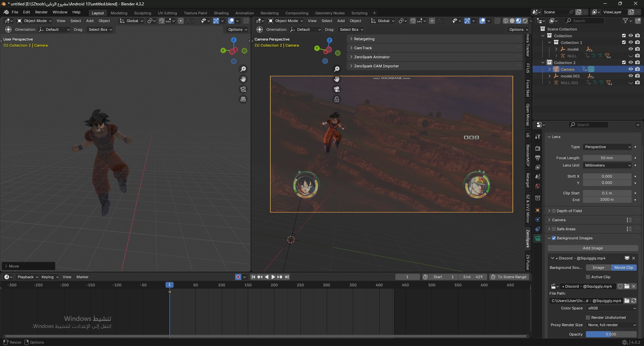Enable the Render Undistorted checkbox
This screenshot has height=346, width=644.
point(588,318)
